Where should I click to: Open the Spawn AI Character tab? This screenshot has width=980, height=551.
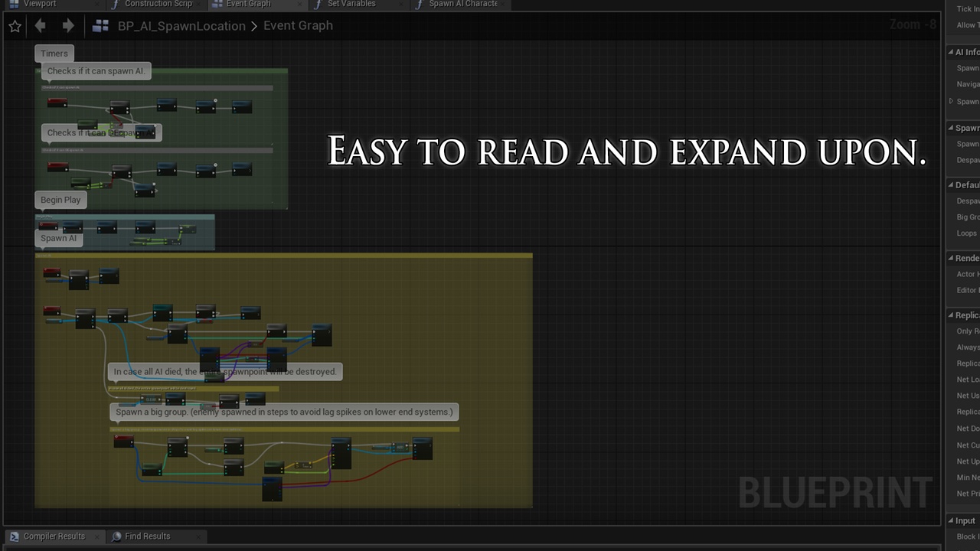(x=459, y=4)
